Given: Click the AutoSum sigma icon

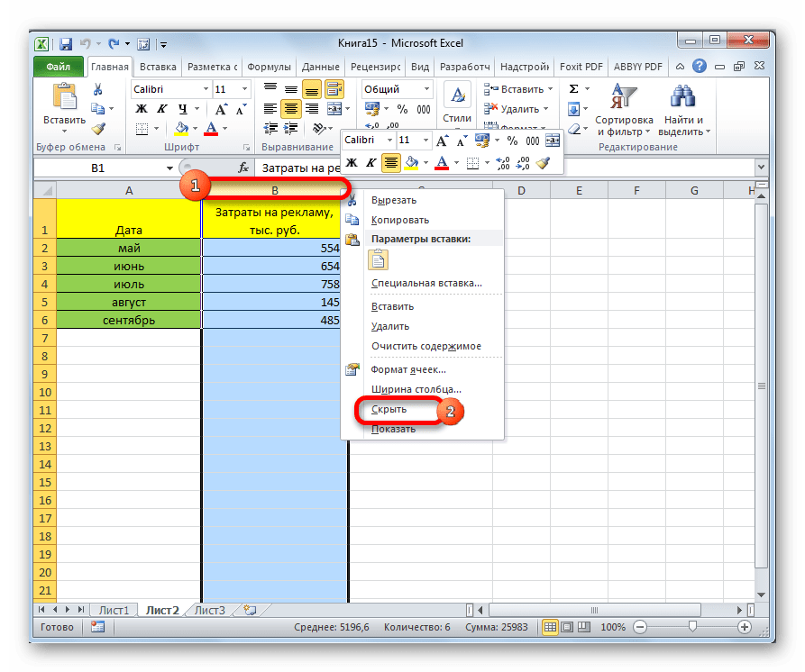Looking at the screenshot, I should point(573,89).
